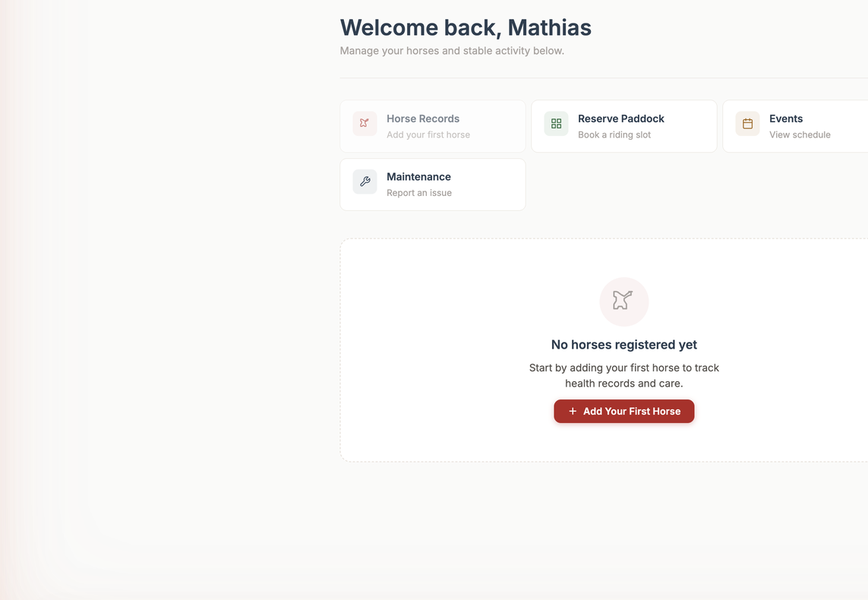Select the 'Book a riding slot' text
This screenshot has width=868, height=600.
click(614, 134)
